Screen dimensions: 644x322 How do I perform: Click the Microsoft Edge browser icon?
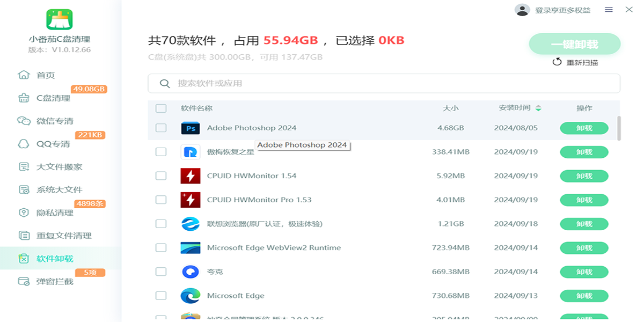click(x=190, y=296)
